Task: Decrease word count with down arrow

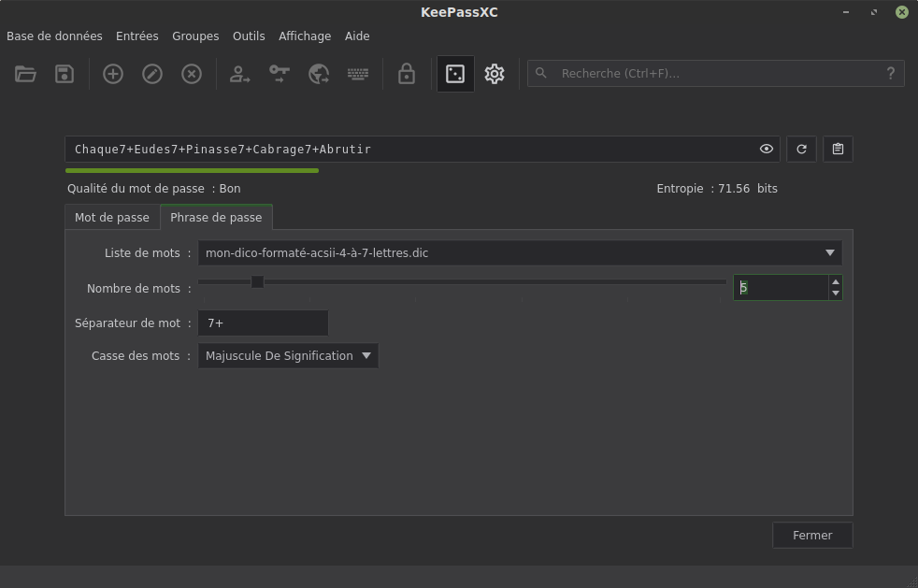Action: [836, 294]
